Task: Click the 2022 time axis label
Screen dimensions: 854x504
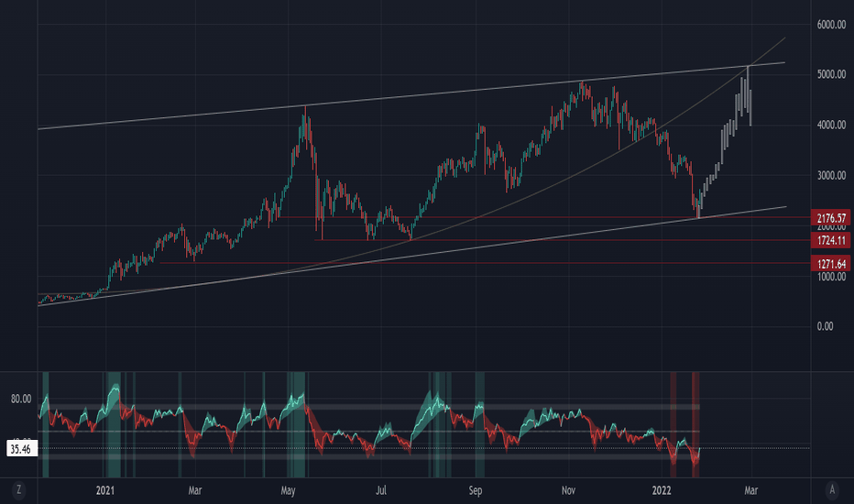Action: click(x=662, y=490)
